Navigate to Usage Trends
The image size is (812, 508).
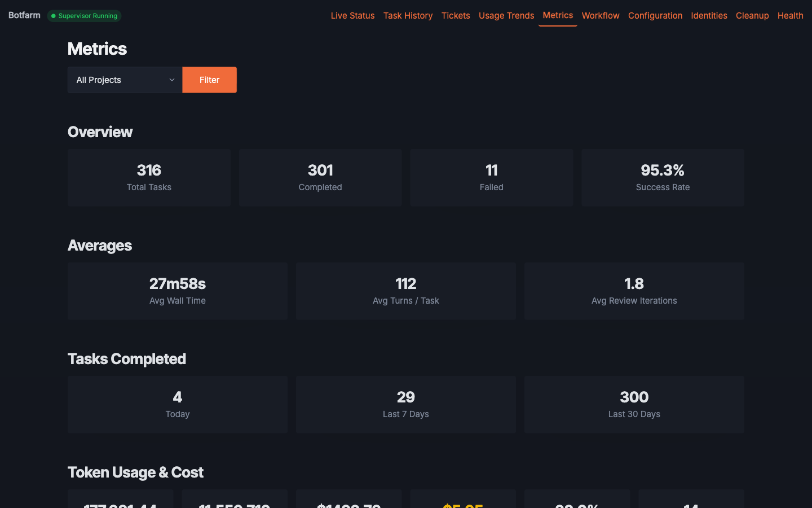506,16
